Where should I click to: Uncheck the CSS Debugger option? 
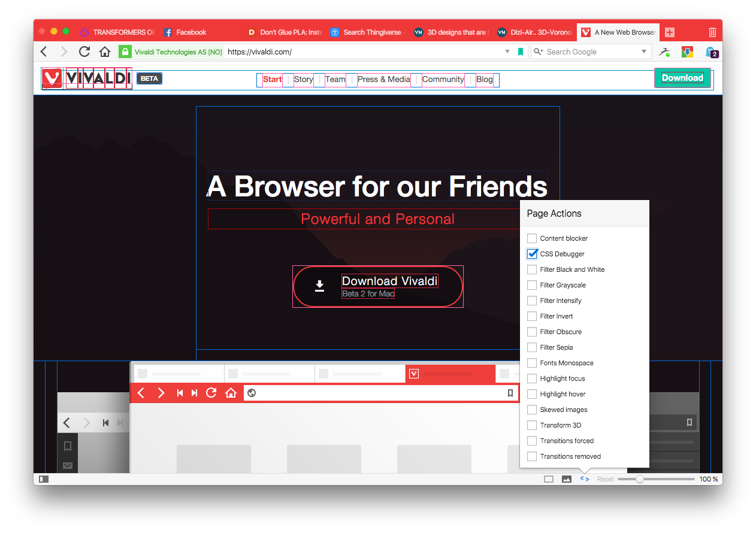532,254
